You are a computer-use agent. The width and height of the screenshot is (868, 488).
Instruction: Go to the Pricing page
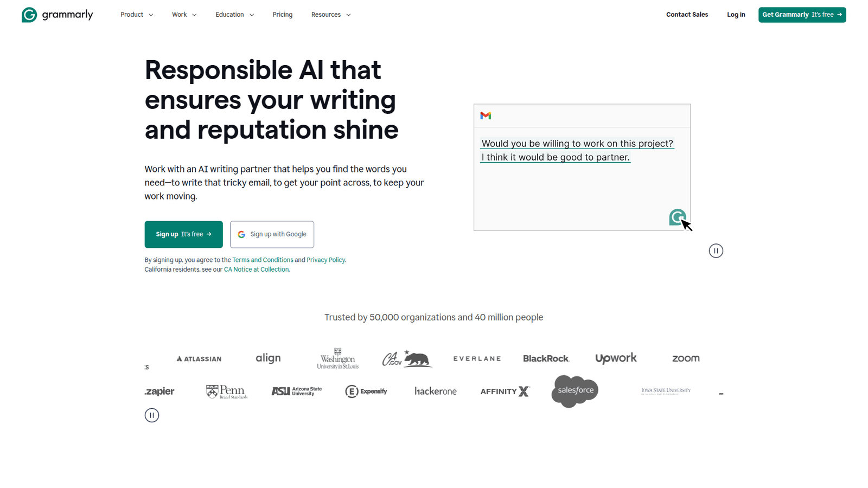tap(283, 15)
